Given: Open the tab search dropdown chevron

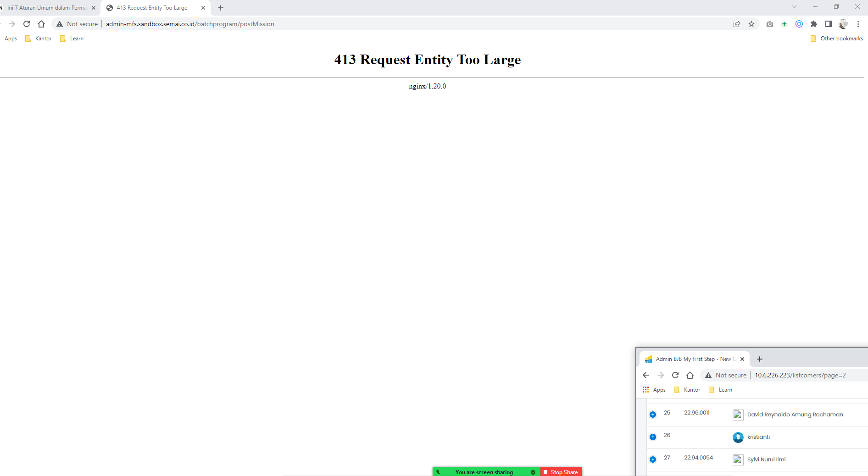Looking at the screenshot, I should tap(794, 6).
